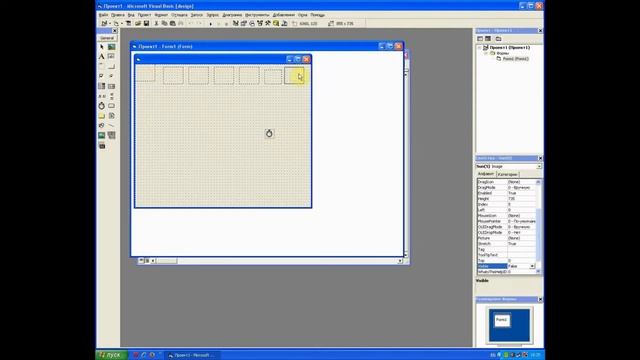
Task: Click the Save Project toolbar icon
Action: (x=146, y=24)
